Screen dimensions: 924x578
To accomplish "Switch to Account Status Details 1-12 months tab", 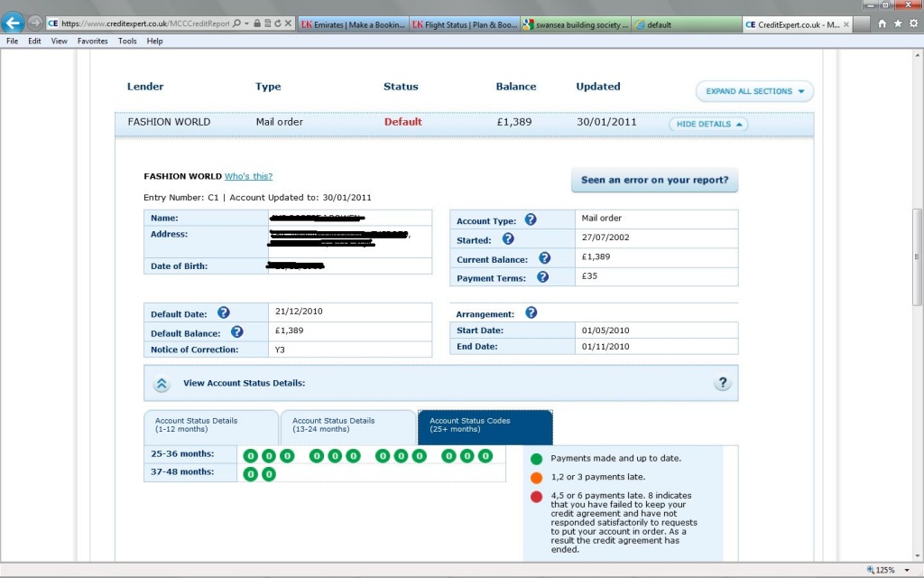I will tap(210, 425).
